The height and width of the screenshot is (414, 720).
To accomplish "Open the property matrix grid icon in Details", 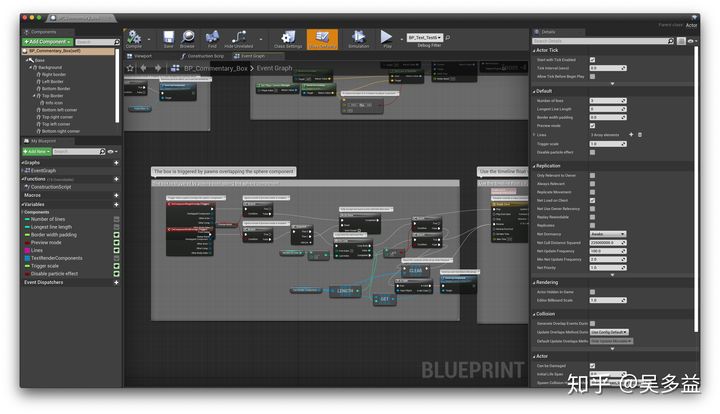I will [x=681, y=41].
